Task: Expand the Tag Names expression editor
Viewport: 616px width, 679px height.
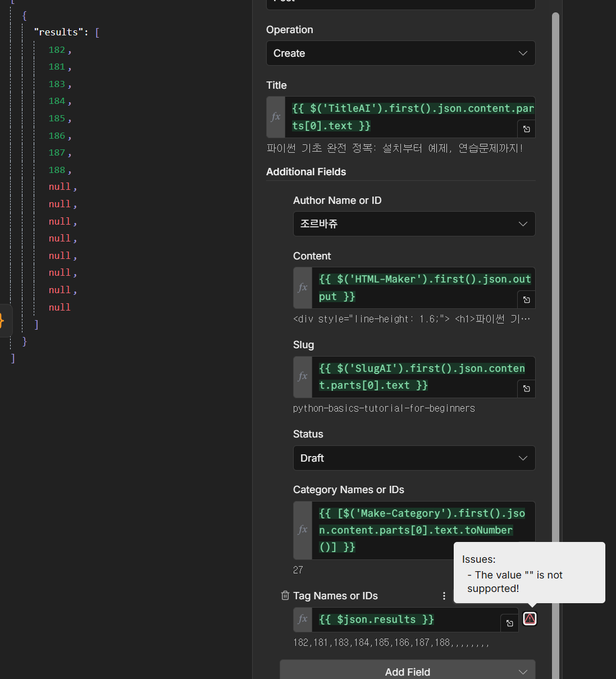Action: coord(509,623)
